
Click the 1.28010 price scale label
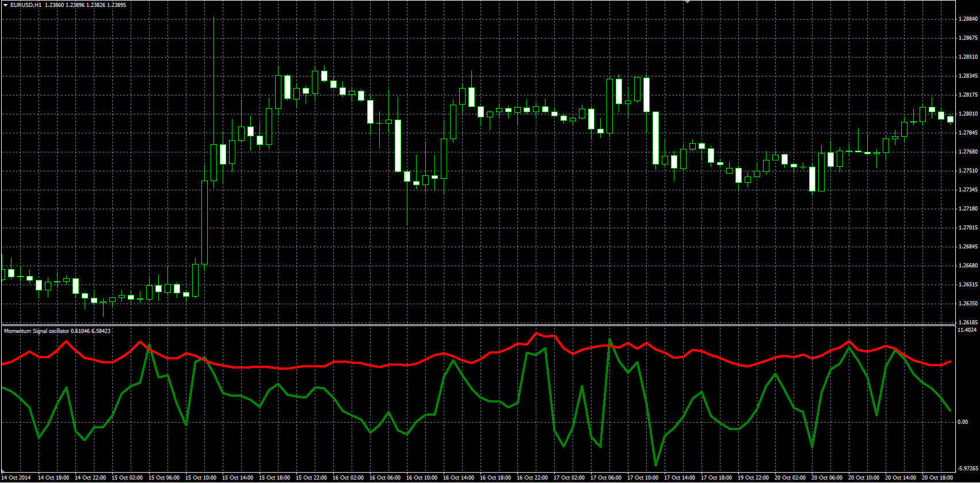(x=968, y=114)
